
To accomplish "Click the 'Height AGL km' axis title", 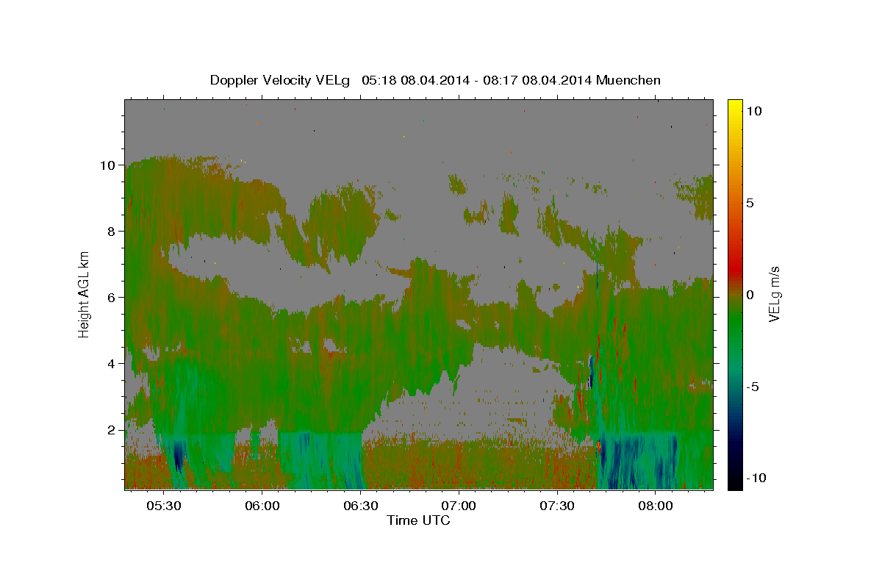I will (85, 294).
